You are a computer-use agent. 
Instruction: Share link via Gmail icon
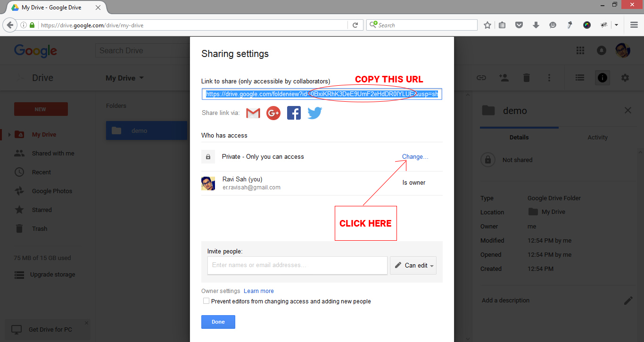tap(253, 113)
